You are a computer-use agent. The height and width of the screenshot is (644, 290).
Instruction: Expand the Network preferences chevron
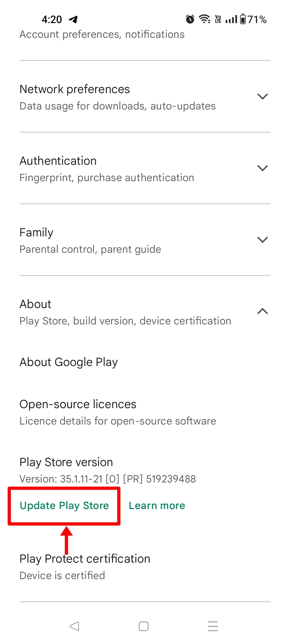[x=262, y=97]
